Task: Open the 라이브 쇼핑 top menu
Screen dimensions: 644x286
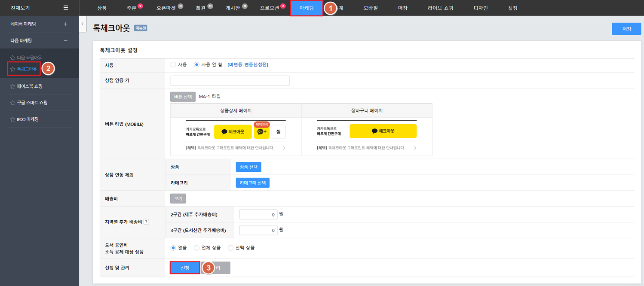Action: [440, 8]
